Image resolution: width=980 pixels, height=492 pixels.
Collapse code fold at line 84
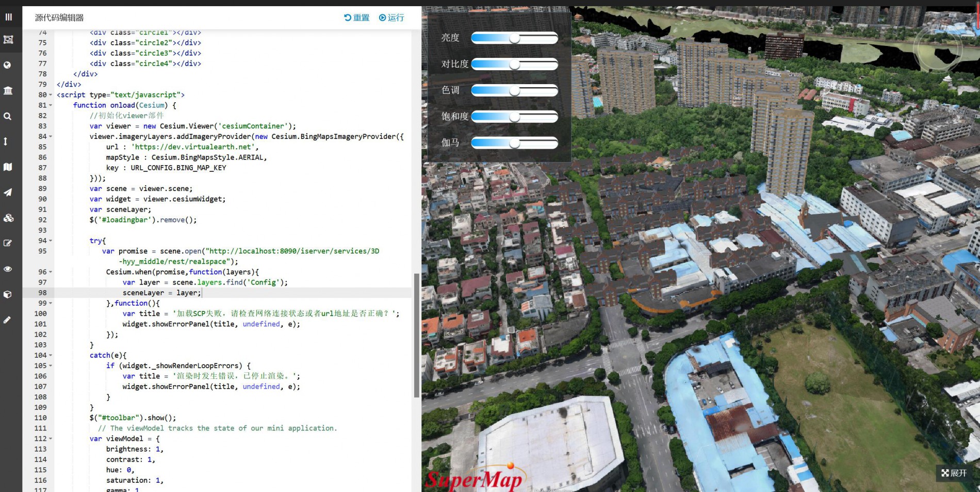[51, 137]
